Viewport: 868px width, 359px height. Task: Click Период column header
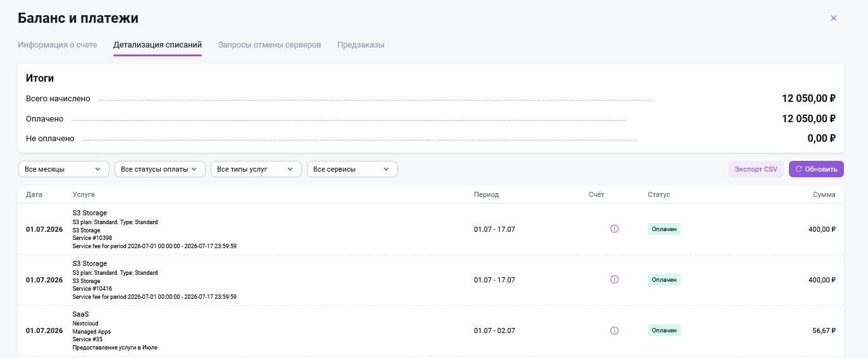tap(487, 194)
